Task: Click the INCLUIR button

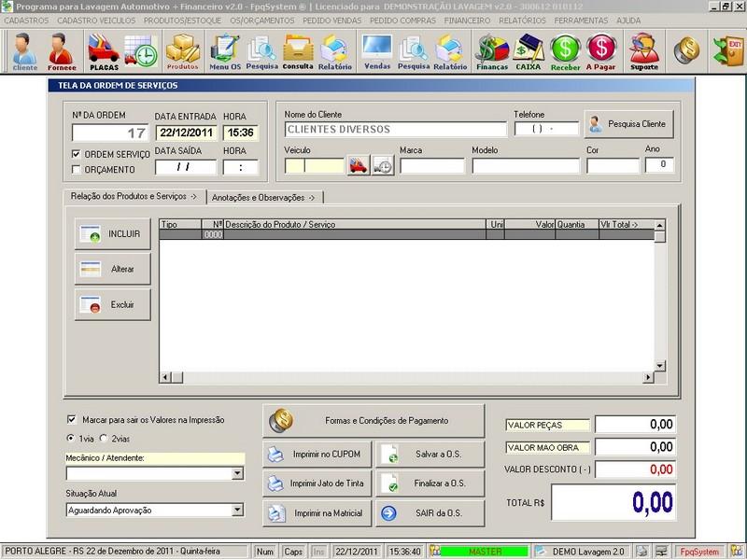Action: pos(112,234)
